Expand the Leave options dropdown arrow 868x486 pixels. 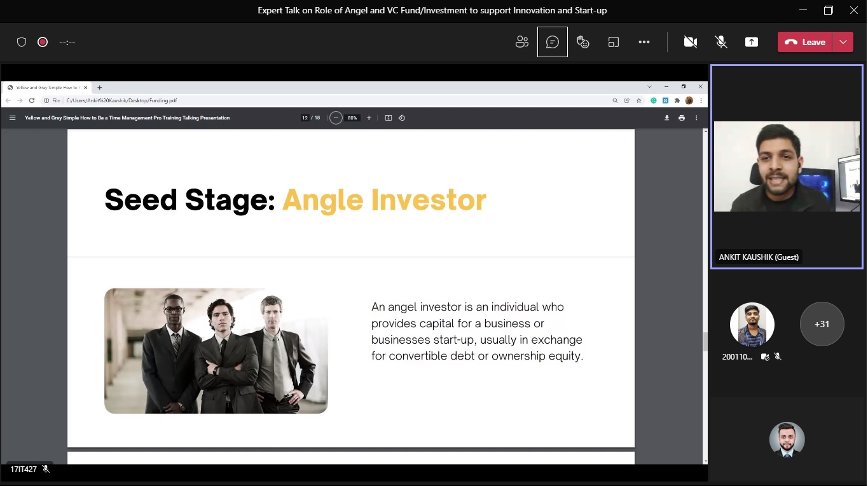click(x=843, y=42)
